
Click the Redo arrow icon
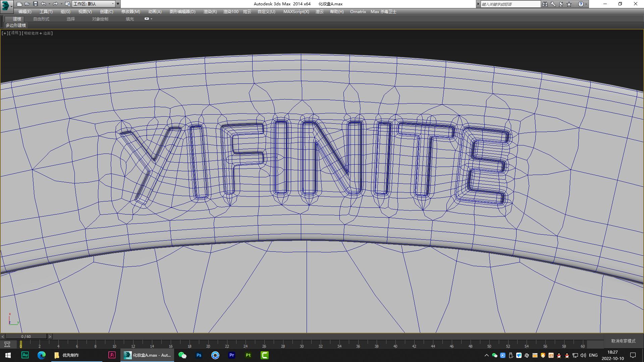pos(55,4)
